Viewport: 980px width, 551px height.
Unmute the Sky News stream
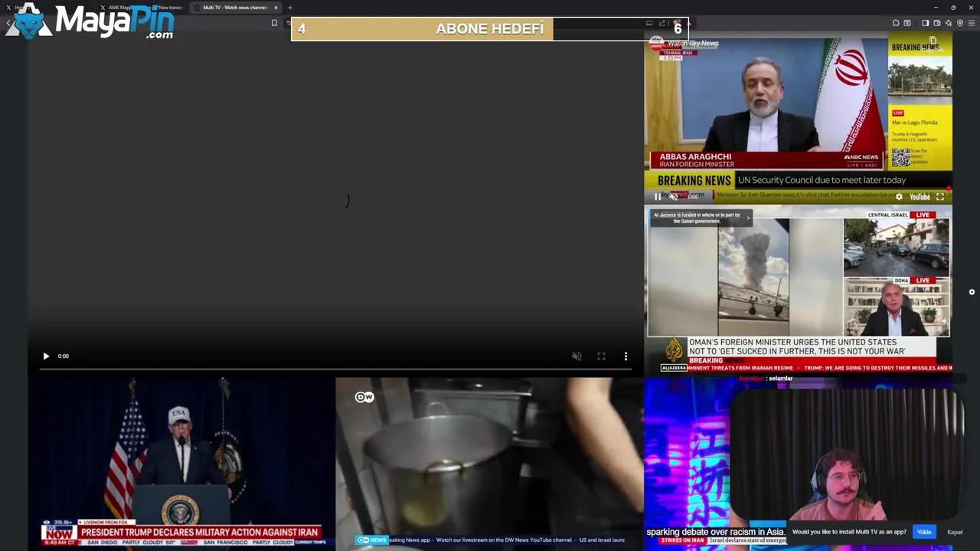point(673,197)
